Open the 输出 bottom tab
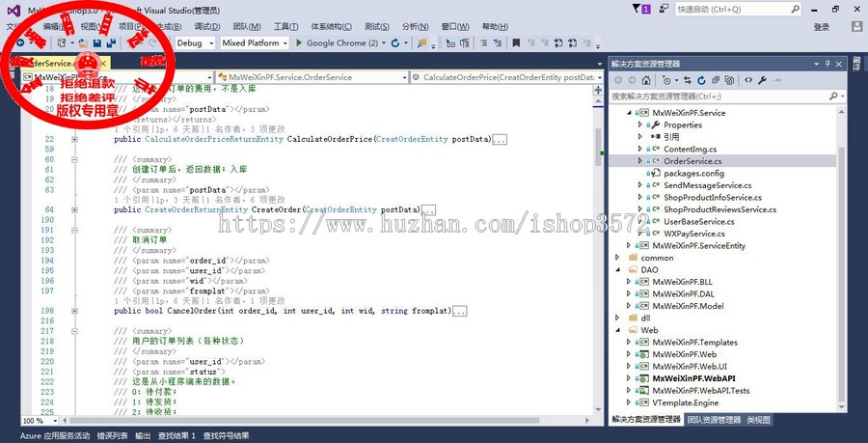 143,436
